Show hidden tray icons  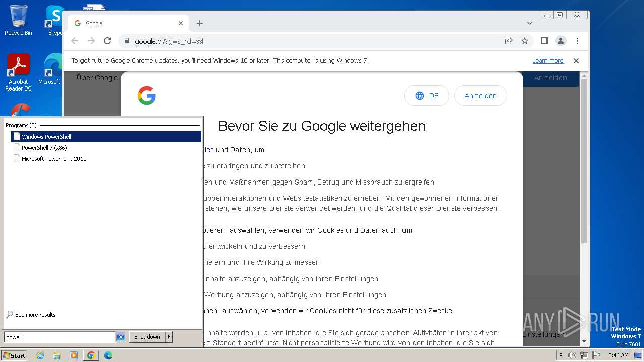pos(561,355)
